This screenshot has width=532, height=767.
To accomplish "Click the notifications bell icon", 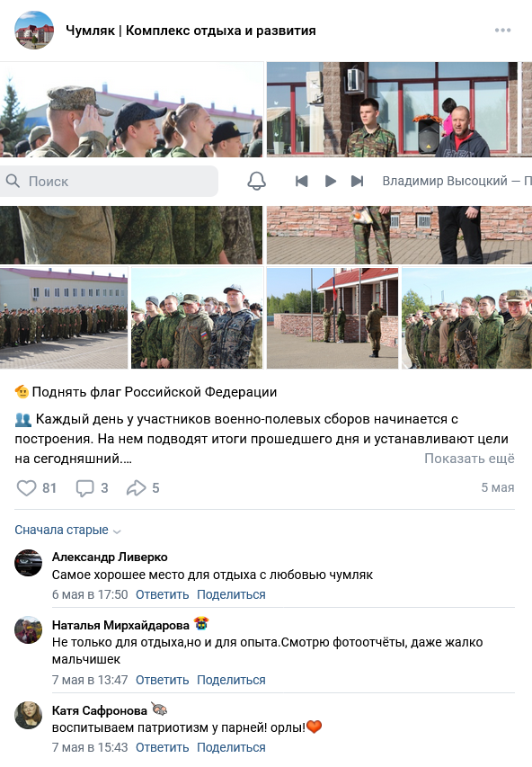I will pos(256,181).
